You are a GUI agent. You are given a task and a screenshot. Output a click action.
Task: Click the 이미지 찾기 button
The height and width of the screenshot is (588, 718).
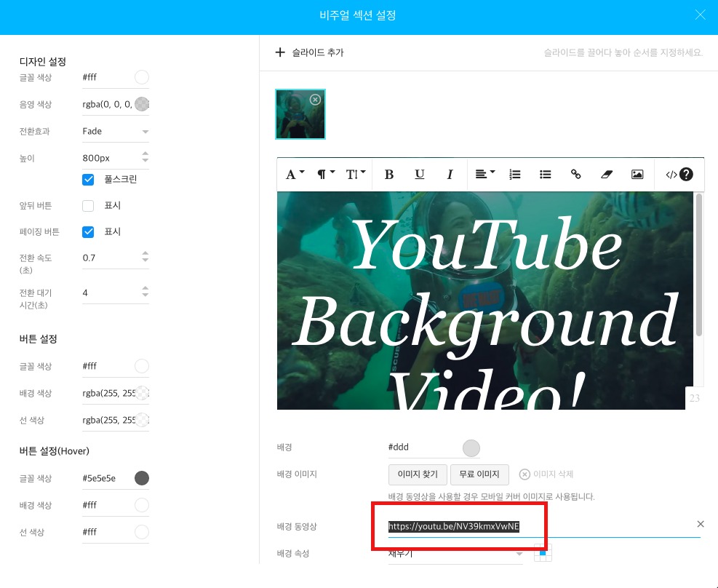coord(418,474)
